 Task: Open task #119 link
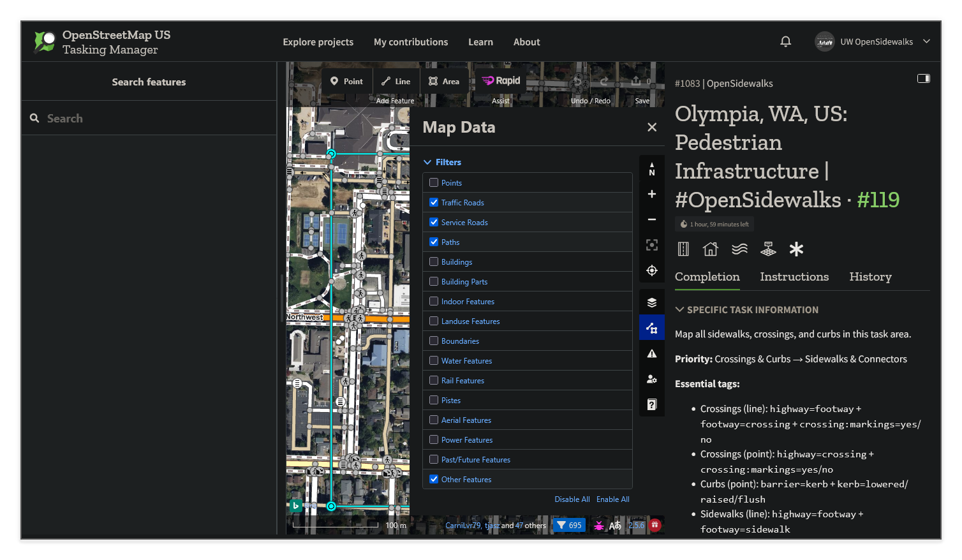pyautogui.click(x=878, y=200)
